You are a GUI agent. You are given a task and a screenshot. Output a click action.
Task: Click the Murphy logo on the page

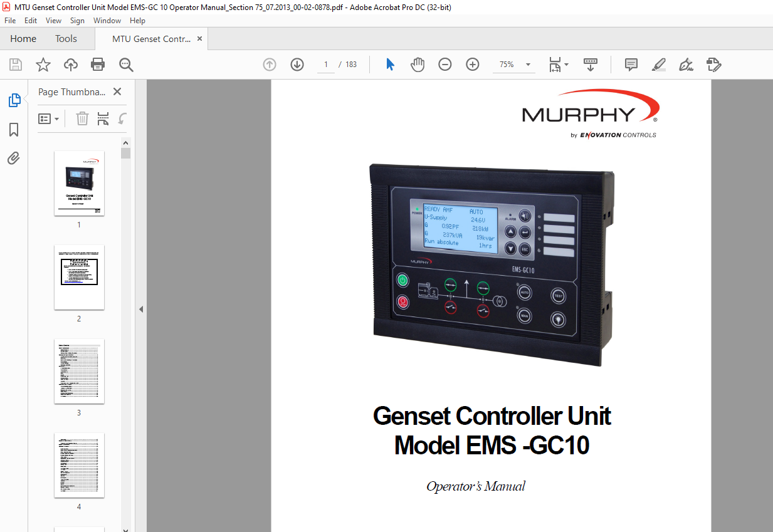590,113
